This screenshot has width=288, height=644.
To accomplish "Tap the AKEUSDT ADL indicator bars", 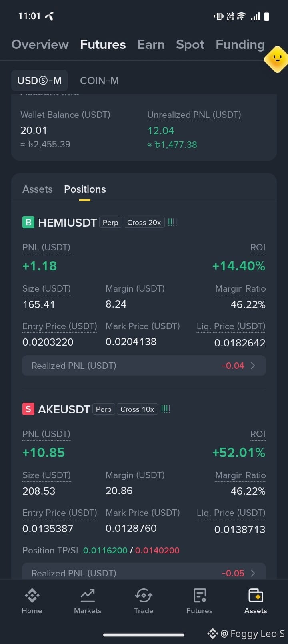I will click(x=166, y=409).
